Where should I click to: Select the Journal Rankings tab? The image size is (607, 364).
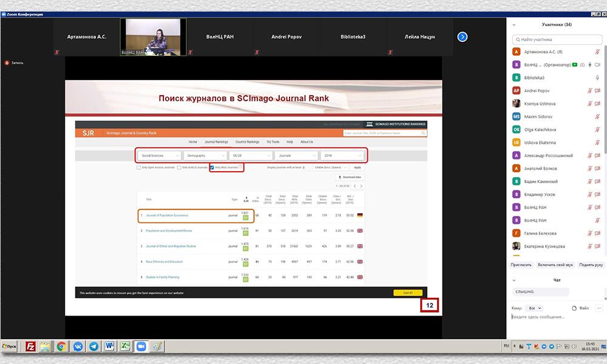(217, 142)
